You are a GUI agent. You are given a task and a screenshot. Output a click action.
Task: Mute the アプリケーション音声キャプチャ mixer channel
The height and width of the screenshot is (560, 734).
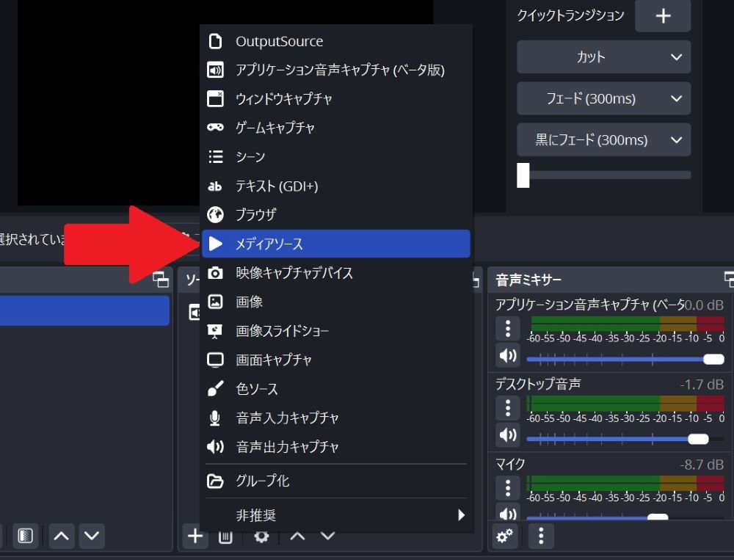(508, 356)
